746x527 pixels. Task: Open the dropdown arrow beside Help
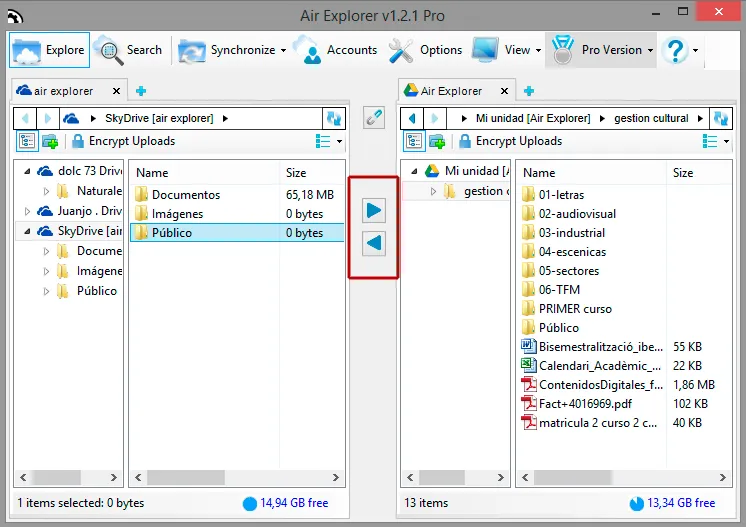(696, 50)
